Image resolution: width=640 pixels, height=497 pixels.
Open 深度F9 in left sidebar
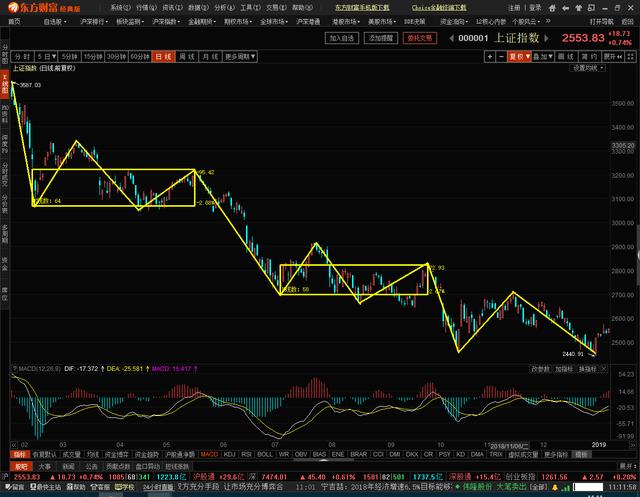point(5,142)
